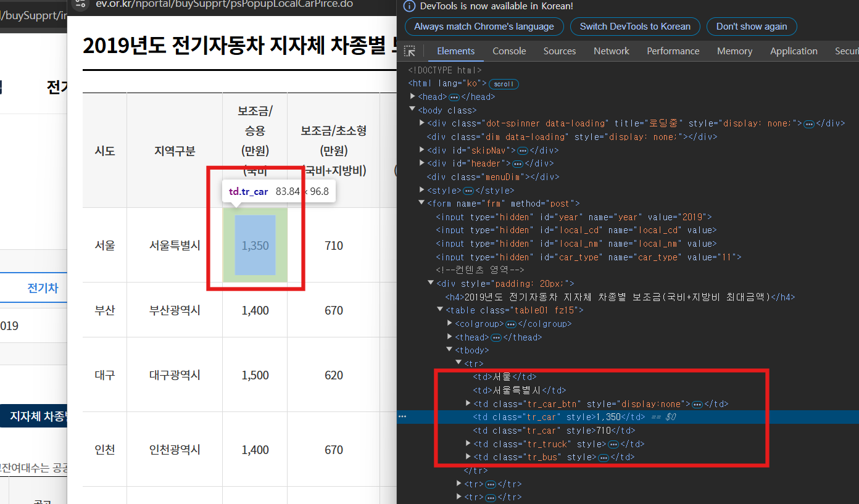Expand the head node arrow
859x504 pixels.
click(x=412, y=96)
